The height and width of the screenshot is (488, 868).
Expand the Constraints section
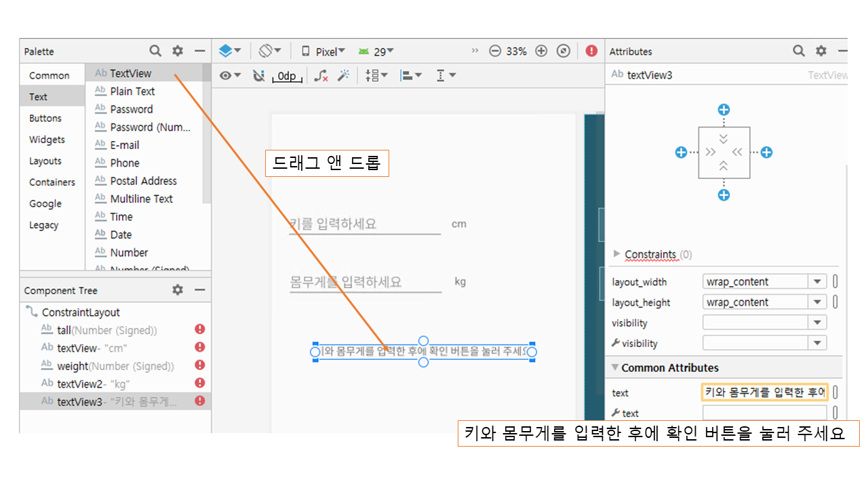[x=616, y=254]
